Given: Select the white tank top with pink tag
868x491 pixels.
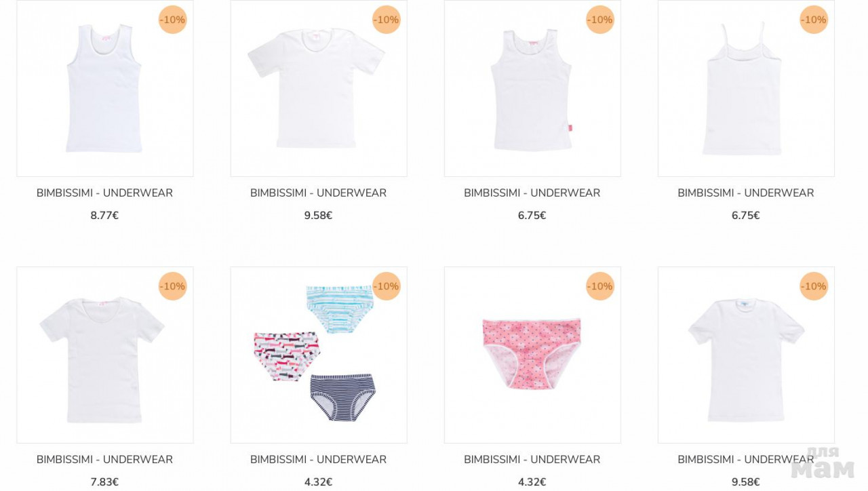Looking at the screenshot, I should (532, 88).
